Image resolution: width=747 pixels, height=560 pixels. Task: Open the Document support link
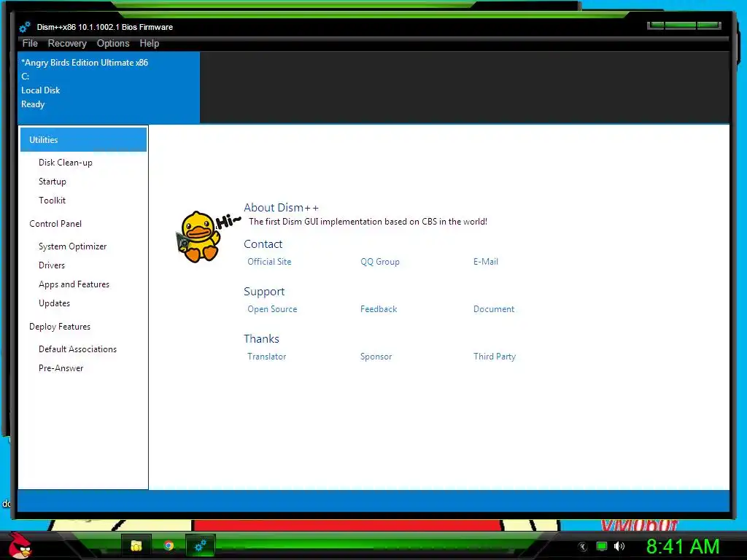[x=494, y=309]
